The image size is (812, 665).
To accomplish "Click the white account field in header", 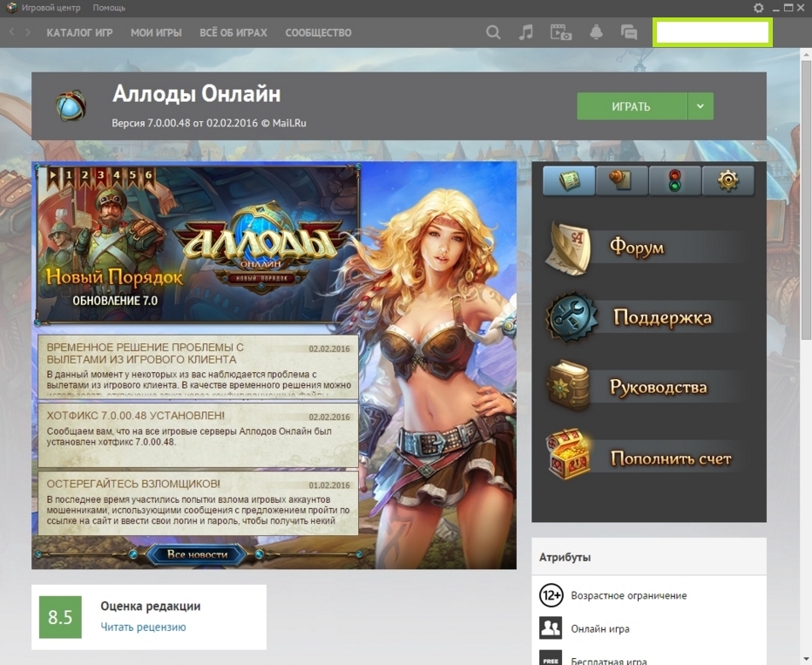I will click(x=713, y=32).
